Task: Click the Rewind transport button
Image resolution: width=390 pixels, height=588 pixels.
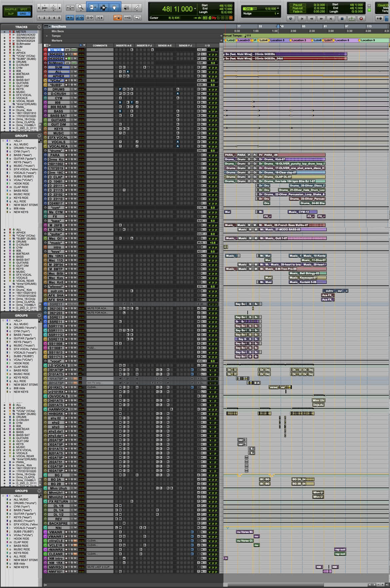Action: [x=312, y=19]
